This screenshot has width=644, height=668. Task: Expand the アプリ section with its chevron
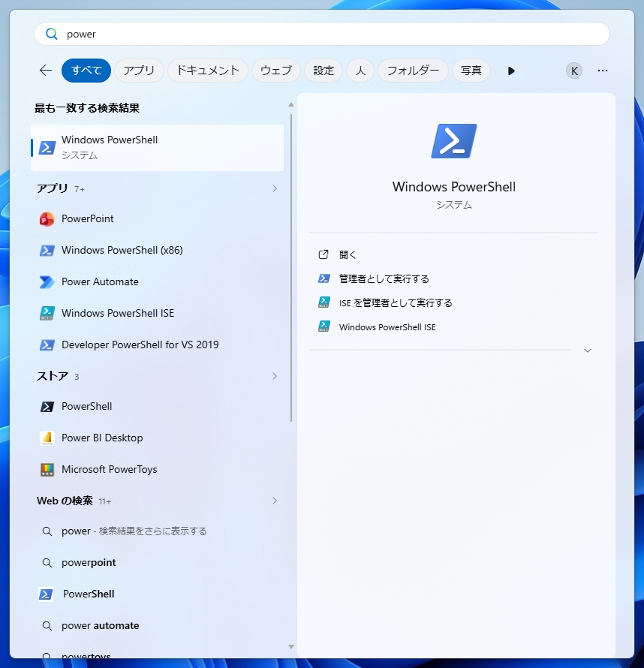tap(275, 188)
